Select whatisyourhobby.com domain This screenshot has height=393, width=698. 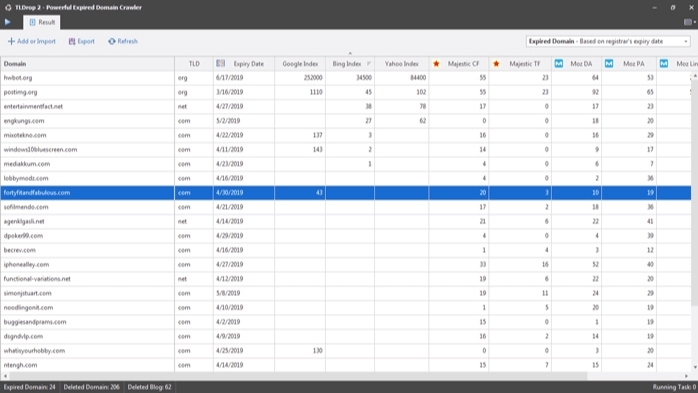[34, 351]
